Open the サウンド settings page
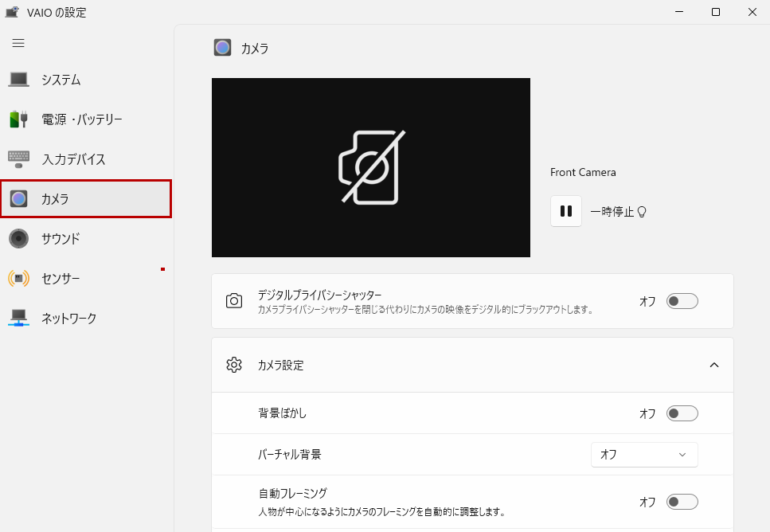 (x=61, y=238)
